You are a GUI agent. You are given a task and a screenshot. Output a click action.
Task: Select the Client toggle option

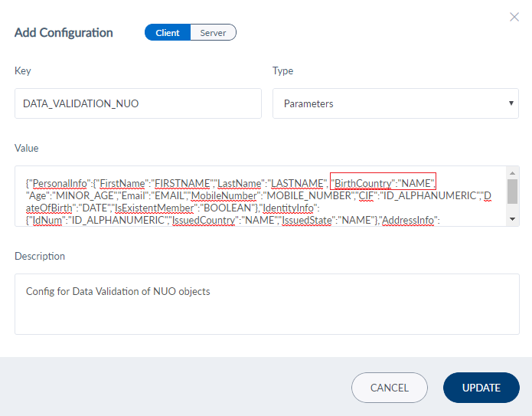pyautogui.click(x=167, y=32)
